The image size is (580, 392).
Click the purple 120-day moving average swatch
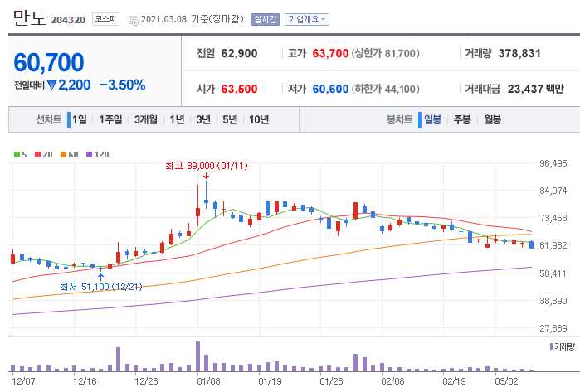pyautogui.click(x=89, y=154)
